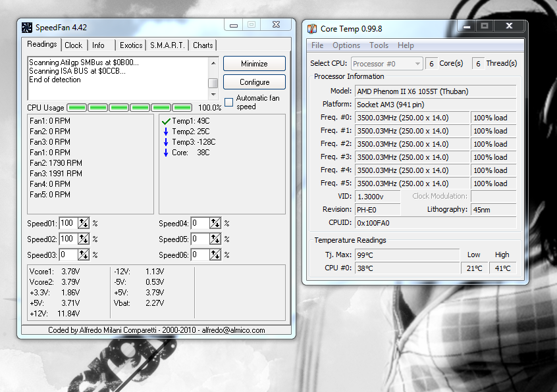Click the Low temperature value 21°C

click(x=474, y=268)
